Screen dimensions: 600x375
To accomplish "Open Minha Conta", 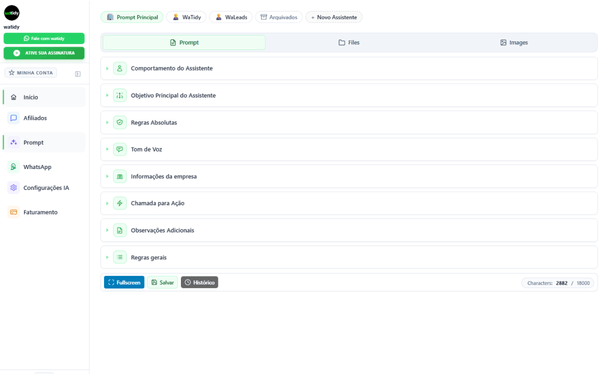I will [x=31, y=73].
